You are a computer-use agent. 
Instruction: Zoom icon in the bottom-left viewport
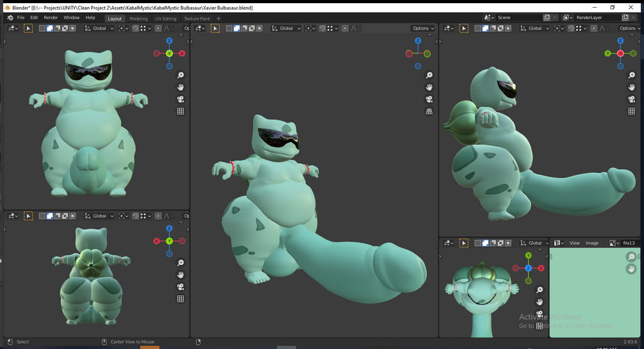click(180, 263)
